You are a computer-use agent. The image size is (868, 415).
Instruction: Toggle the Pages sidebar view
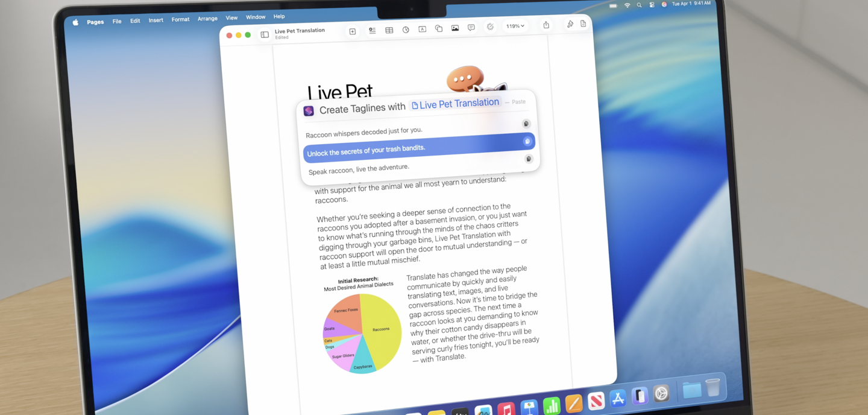[x=264, y=34]
